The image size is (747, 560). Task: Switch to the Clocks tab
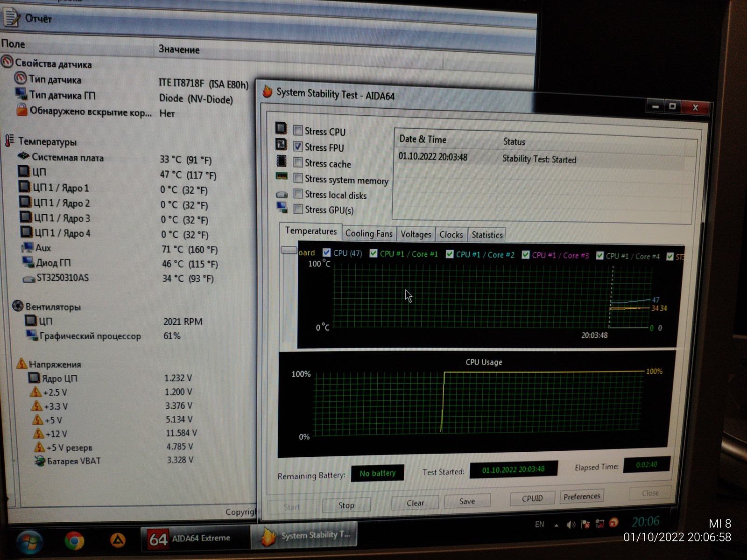[x=451, y=235]
